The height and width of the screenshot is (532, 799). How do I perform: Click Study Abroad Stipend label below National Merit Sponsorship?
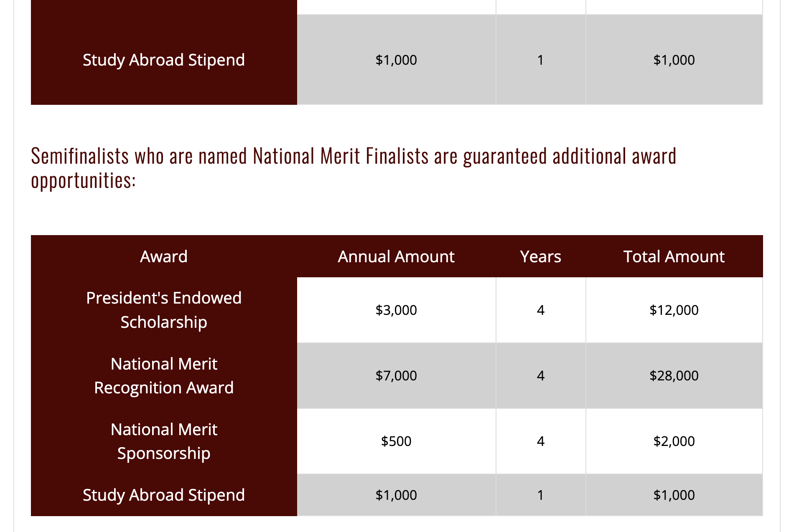tap(164, 495)
